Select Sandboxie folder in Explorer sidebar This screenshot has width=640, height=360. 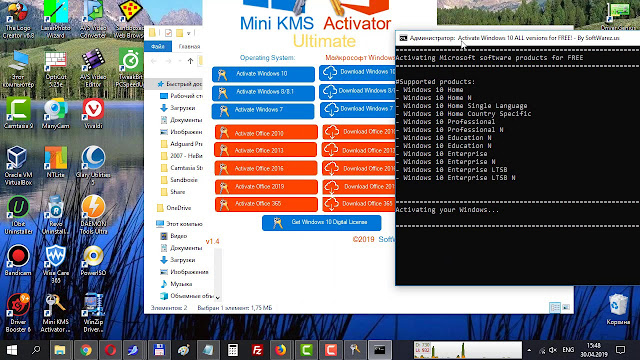pyautogui.click(x=179, y=180)
